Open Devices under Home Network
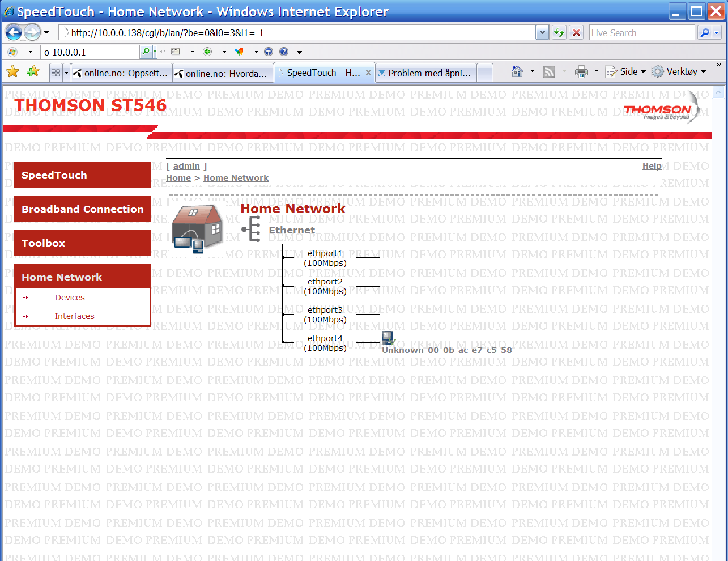Screen dimensions: 728x561 [70, 297]
